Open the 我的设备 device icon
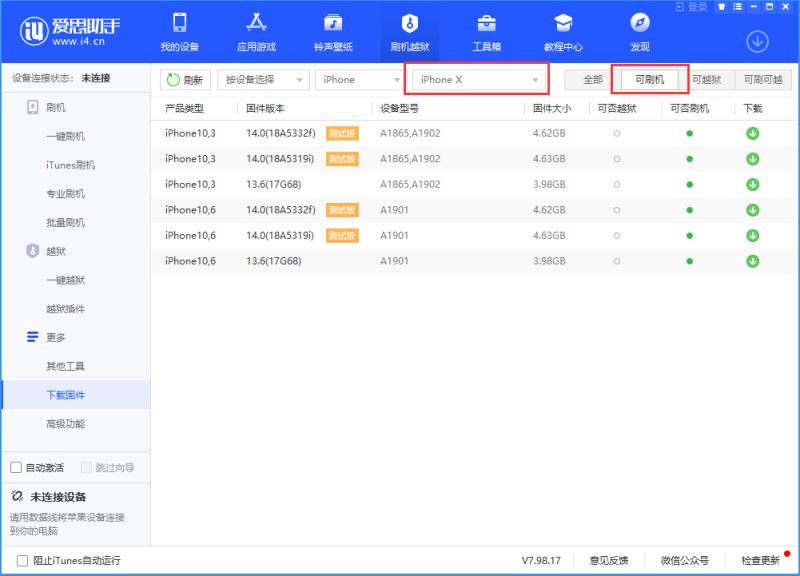Viewport: 800px width, 576px height. click(180, 23)
